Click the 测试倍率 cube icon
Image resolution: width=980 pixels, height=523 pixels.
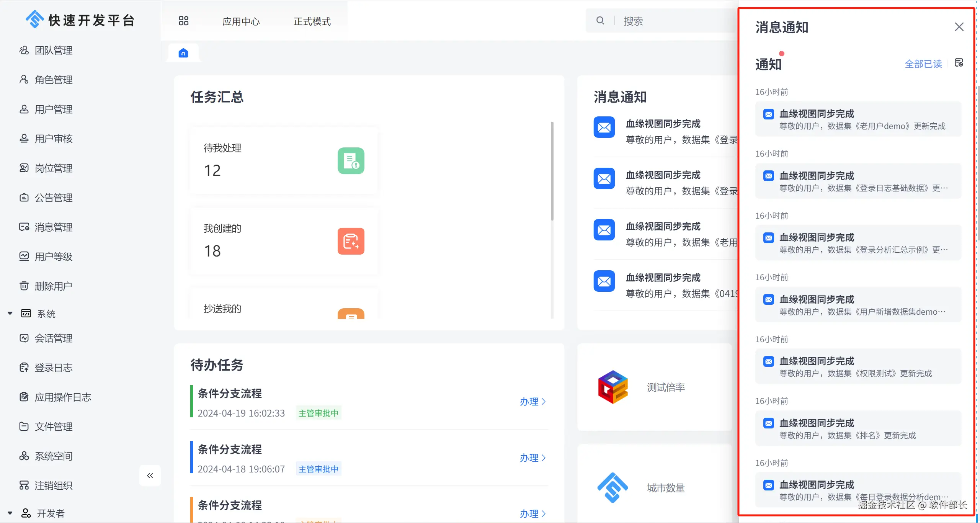[613, 387]
